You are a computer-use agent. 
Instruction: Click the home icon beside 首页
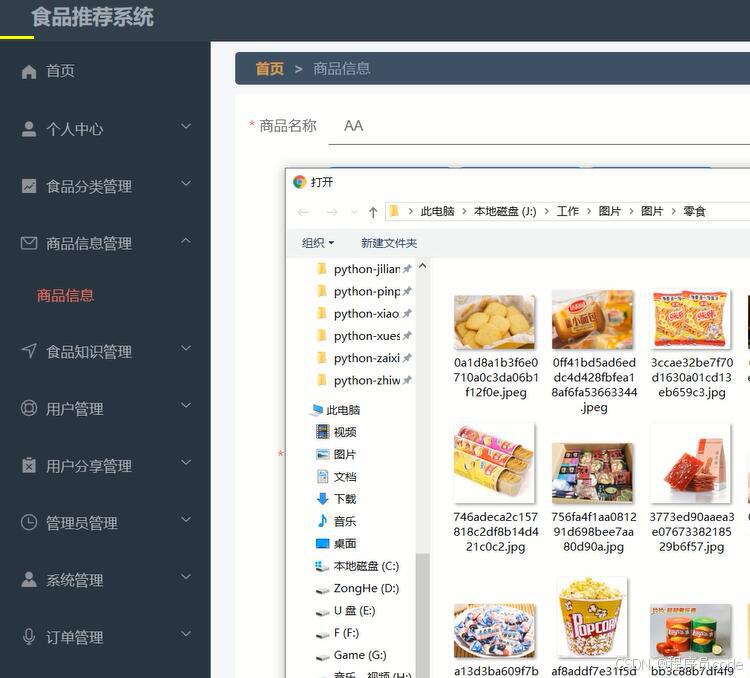(29, 72)
